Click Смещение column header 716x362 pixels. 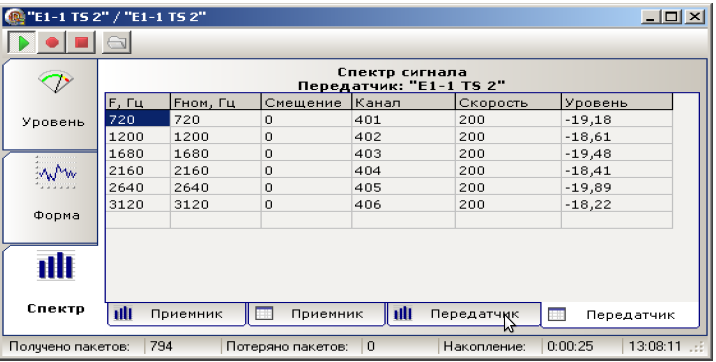pyautogui.click(x=306, y=102)
